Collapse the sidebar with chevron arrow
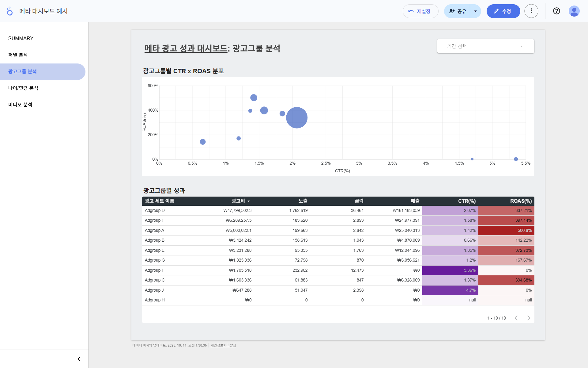Image resolution: width=588 pixels, height=368 pixels. point(79,359)
